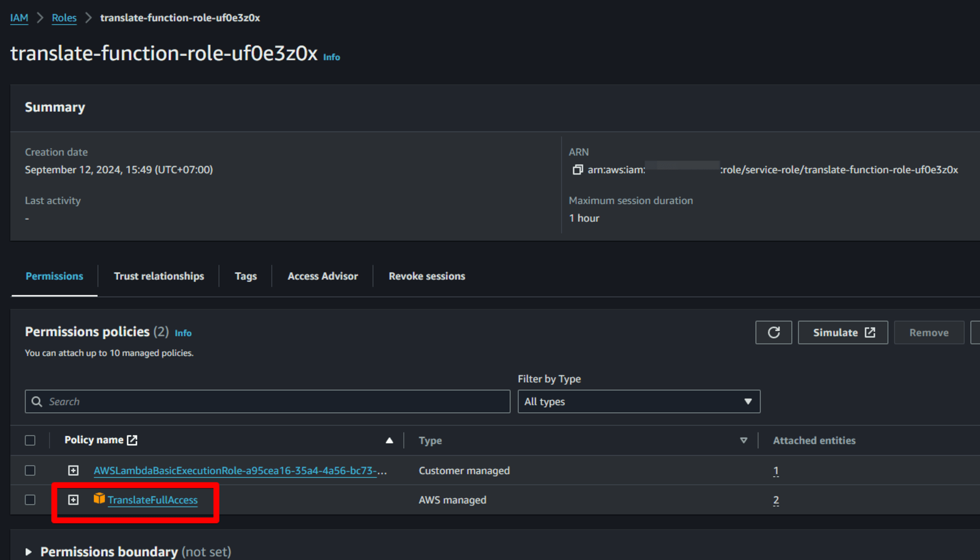Click the refresh policies list icon
This screenshot has width=980, height=560.
click(774, 332)
